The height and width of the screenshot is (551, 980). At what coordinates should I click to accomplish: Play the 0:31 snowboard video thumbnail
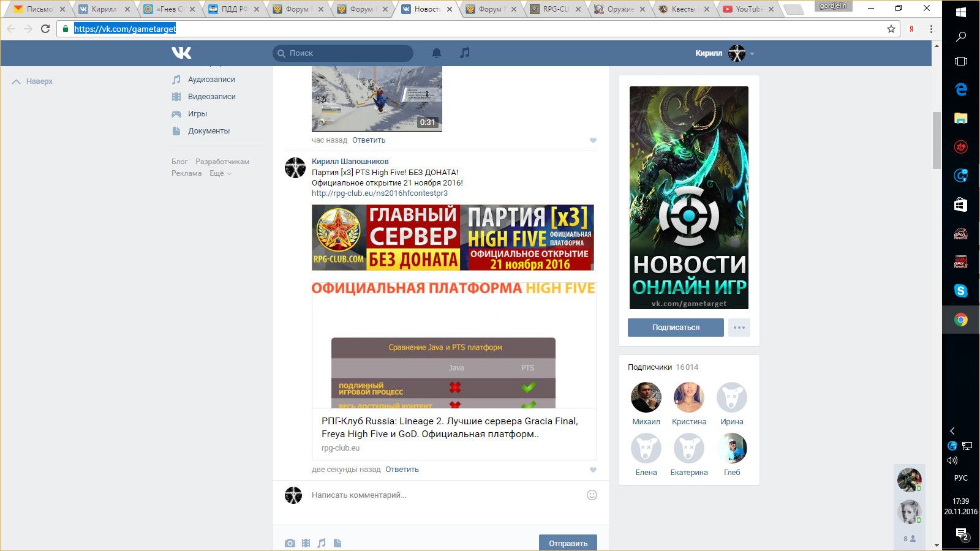pos(377,99)
